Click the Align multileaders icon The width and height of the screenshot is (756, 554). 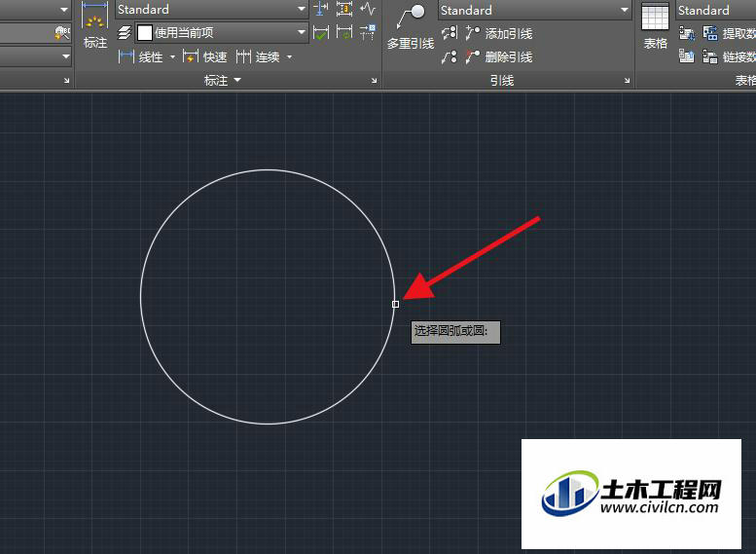click(x=449, y=33)
